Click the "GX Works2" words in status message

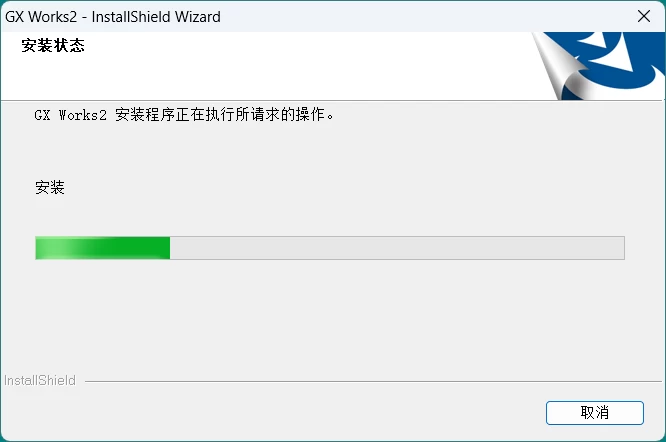click(71, 115)
